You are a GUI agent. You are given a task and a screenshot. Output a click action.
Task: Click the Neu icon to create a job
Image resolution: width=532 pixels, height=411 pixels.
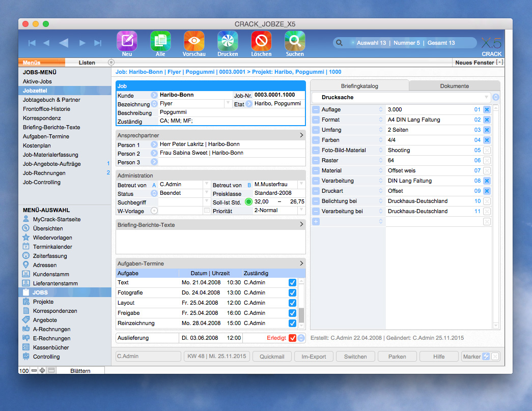click(x=127, y=41)
